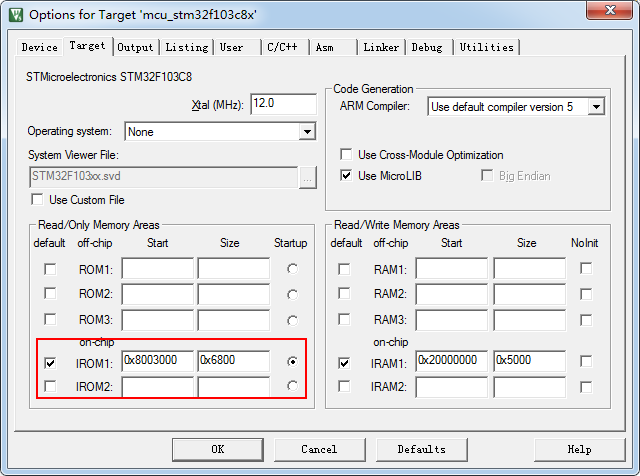Go to the Debug tab
Image resolution: width=640 pixels, height=476 pixels.
[x=427, y=47]
